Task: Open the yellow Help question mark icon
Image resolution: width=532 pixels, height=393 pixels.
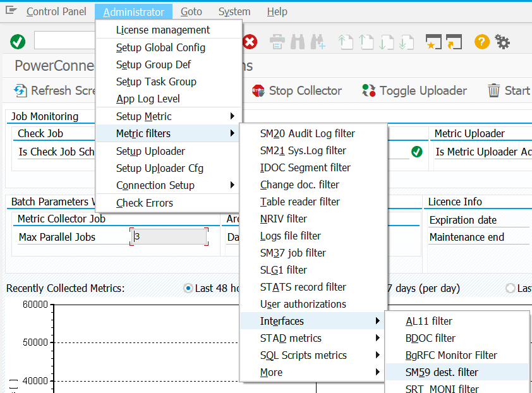Action: pyautogui.click(x=482, y=42)
